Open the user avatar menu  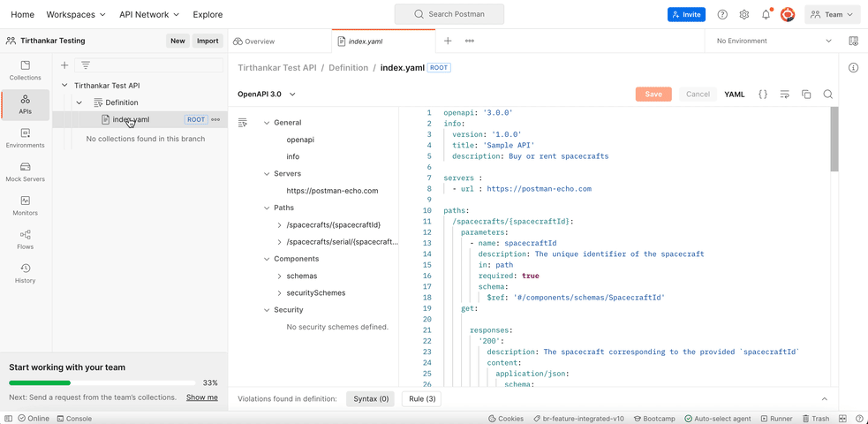point(788,15)
